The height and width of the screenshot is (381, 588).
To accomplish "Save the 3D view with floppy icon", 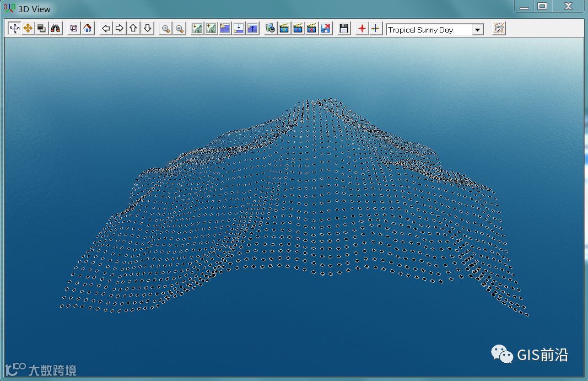I will tap(344, 29).
